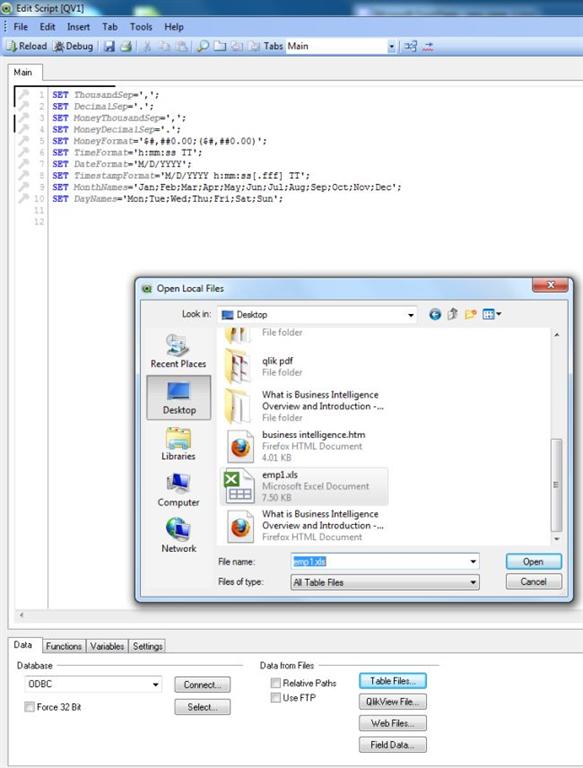Click script line SET MonthNames
The height and width of the screenshot is (768, 583).
pos(226,187)
